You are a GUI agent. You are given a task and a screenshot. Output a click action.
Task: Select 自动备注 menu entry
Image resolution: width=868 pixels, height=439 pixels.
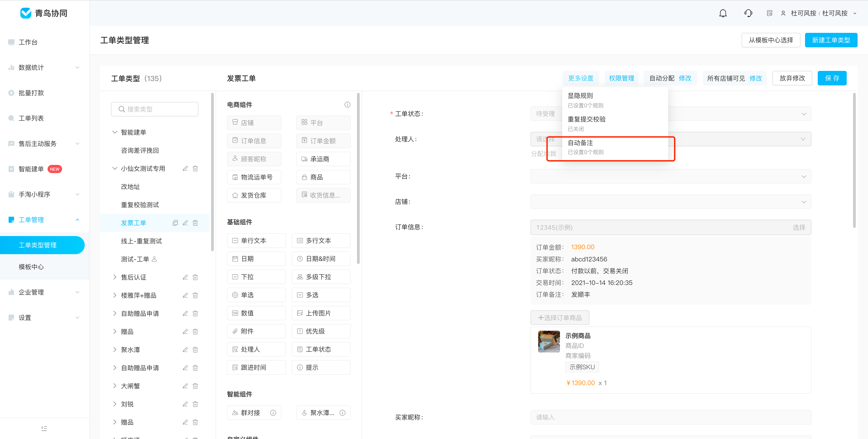click(x=615, y=147)
